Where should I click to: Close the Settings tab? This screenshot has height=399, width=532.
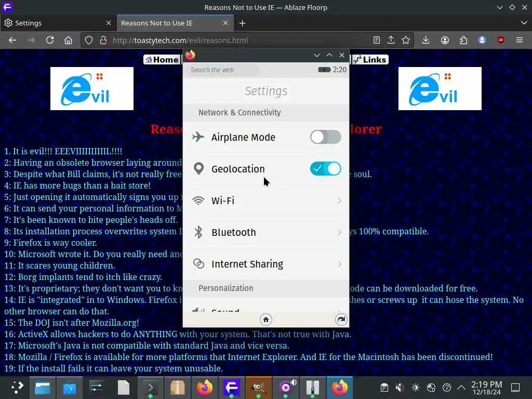[109, 23]
